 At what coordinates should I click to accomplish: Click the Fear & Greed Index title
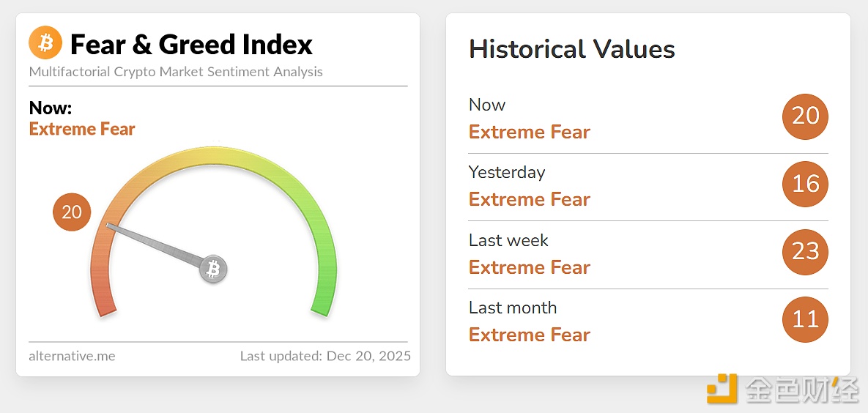click(x=191, y=45)
